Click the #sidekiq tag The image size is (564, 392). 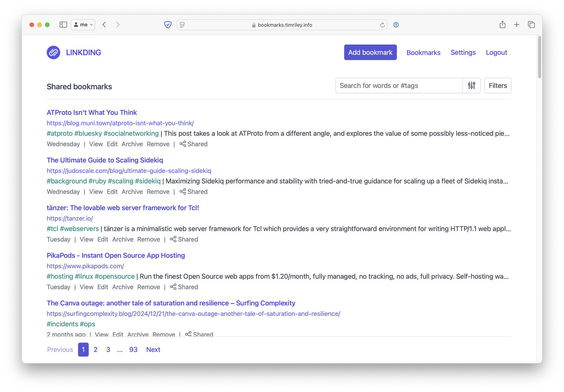pyautogui.click(x=148, y=181)
